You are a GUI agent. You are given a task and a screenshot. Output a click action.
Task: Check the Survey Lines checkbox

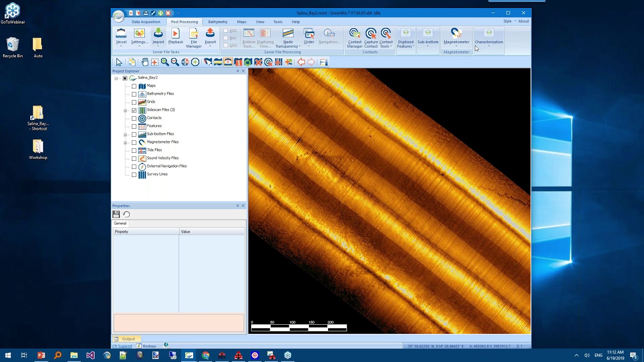point(134,174)
